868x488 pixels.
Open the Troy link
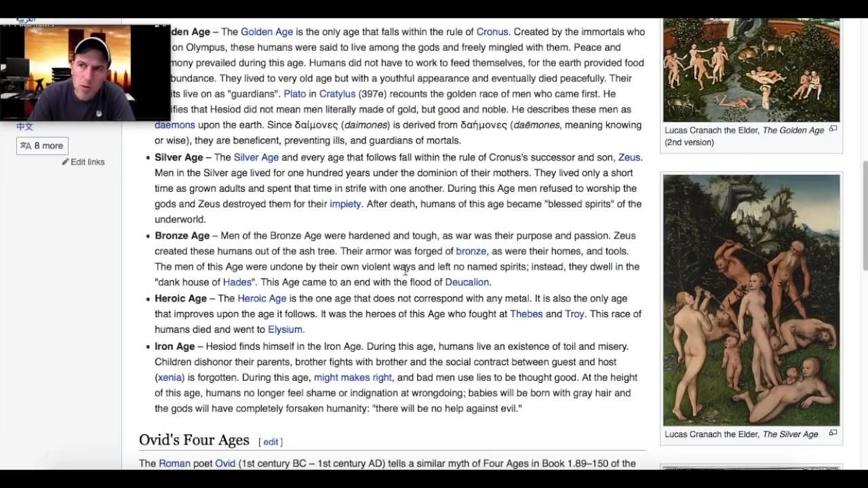574,314
